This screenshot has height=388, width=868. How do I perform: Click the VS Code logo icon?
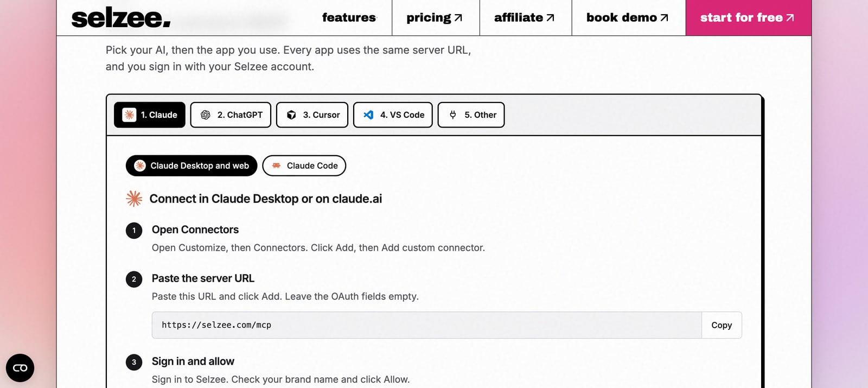(368, 115)
